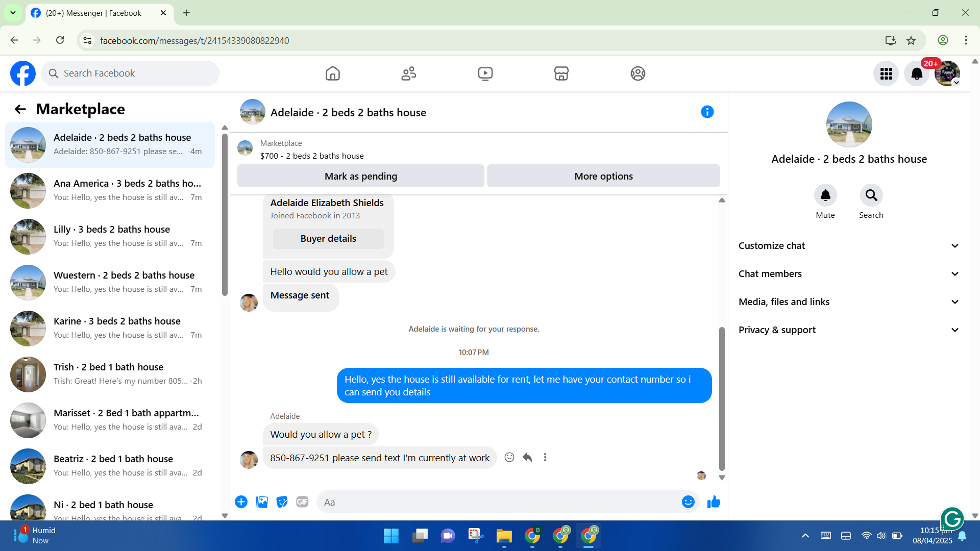
Task: Send a thumbs up like
Action: pyautogui.click(x=714, y=502)
